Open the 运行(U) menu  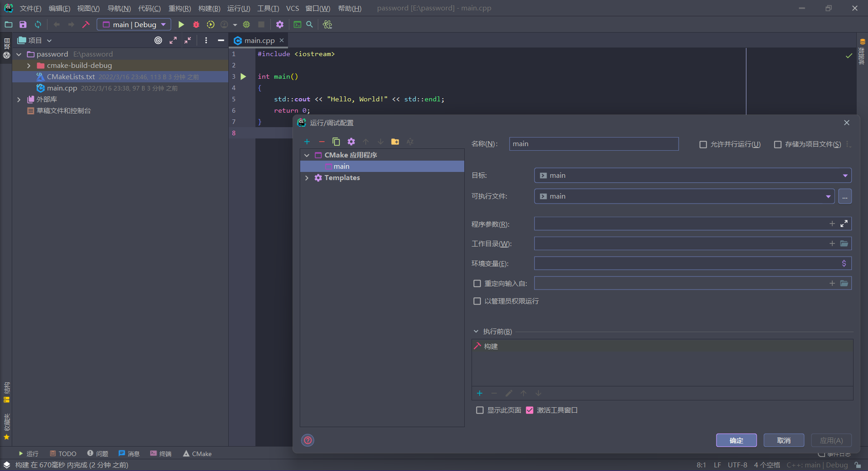click(x=238, y=8)
